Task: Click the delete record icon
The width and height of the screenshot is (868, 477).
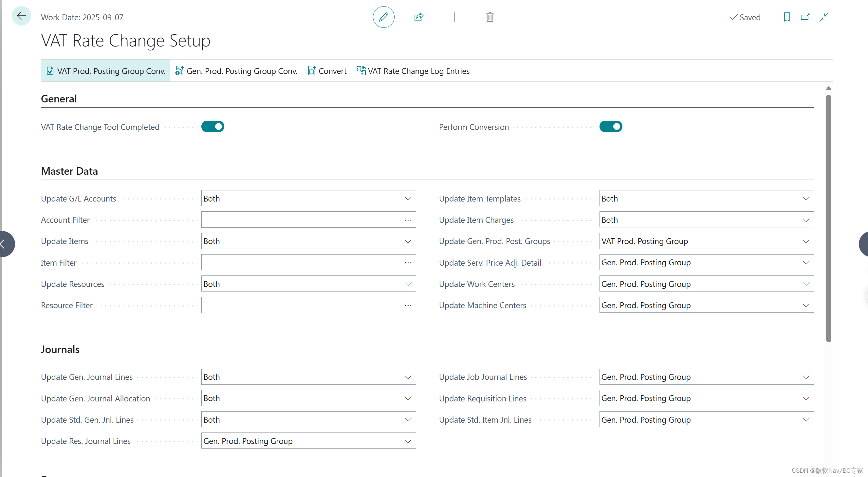Action: coord(489,17)
